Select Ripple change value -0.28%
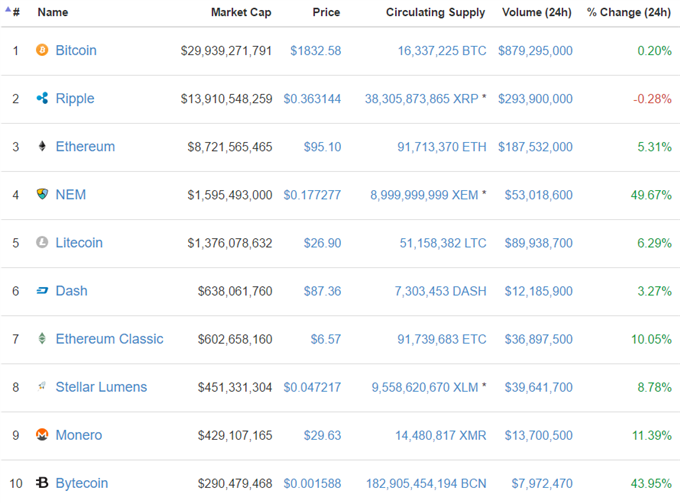The width and height of the screenshot is (680, 503). click(x=652, y=99)
